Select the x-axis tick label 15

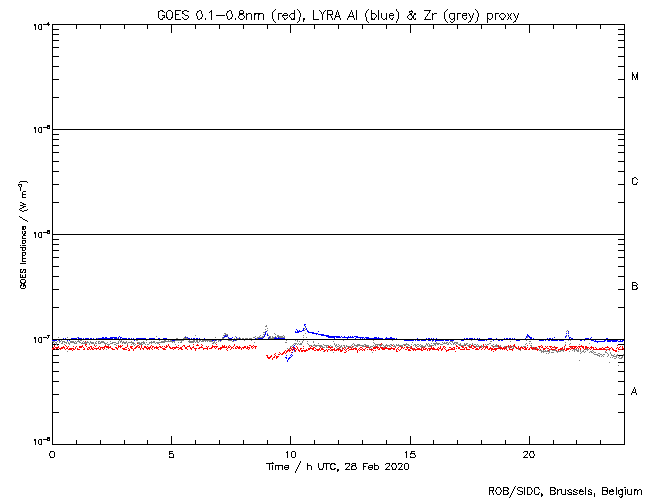click(x=410, y=454)
